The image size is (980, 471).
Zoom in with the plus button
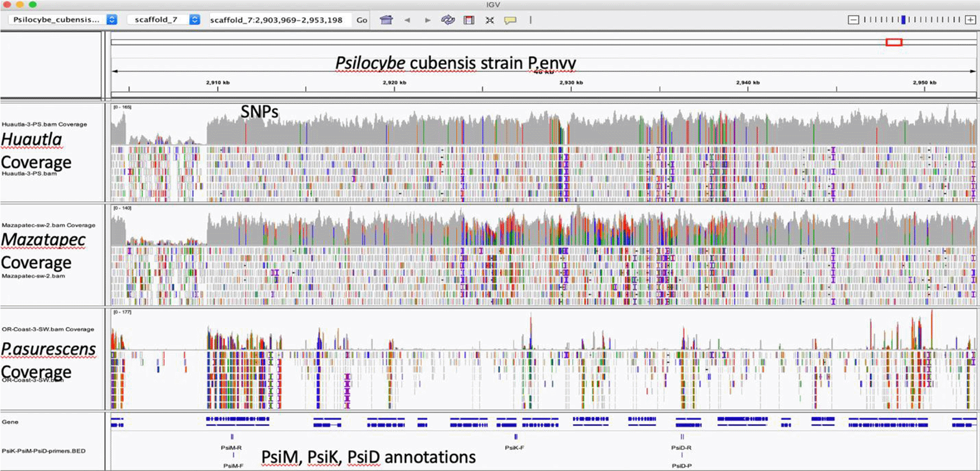970,20
